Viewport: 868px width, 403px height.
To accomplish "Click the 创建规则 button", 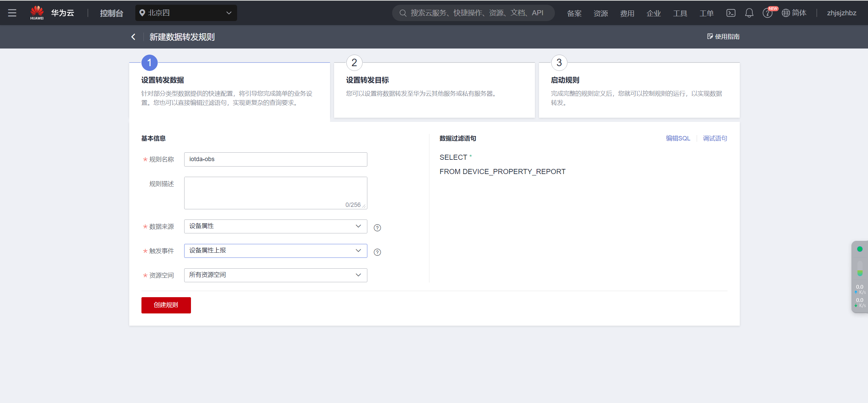I will pyautogui.click(x=166, y=305).
